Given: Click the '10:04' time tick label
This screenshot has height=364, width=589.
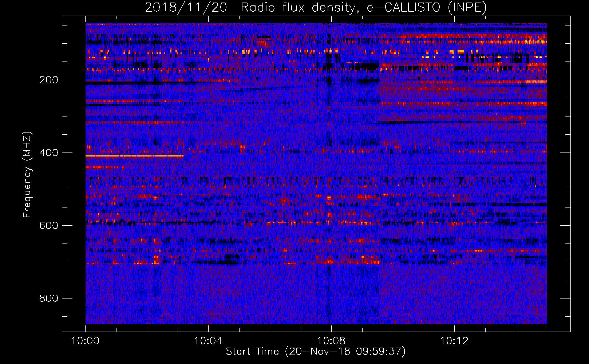Looking at the screenshot, I should (x=208, y=341).
